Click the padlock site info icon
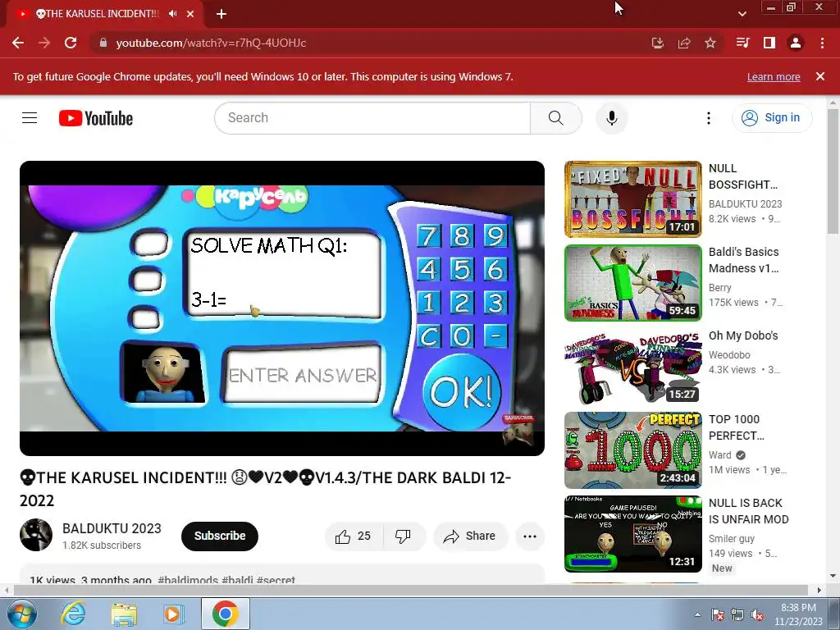The width and height of the screenshot is (840, 630). [x=103, y=43]
